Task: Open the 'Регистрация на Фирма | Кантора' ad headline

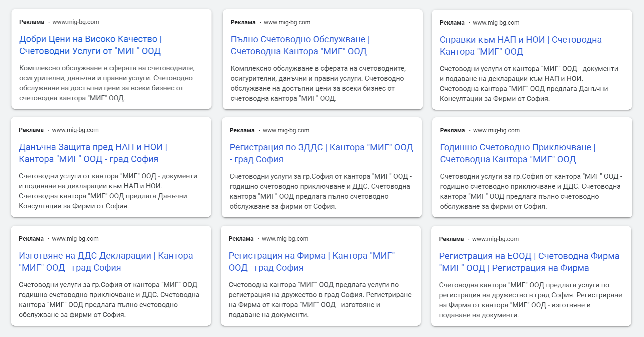Action: tap(312, 262)
